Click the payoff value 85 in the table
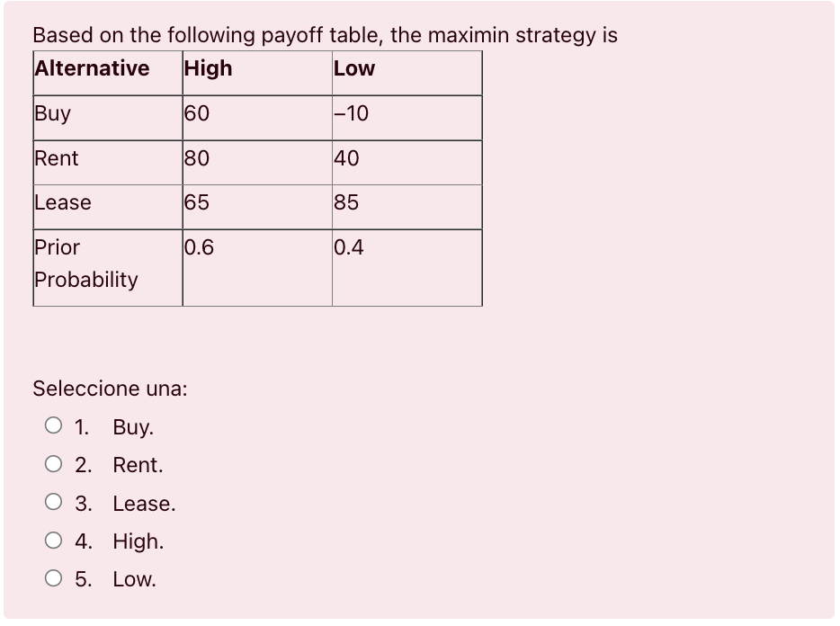Screen dimensions: 840x626 (x=346, y=202)
